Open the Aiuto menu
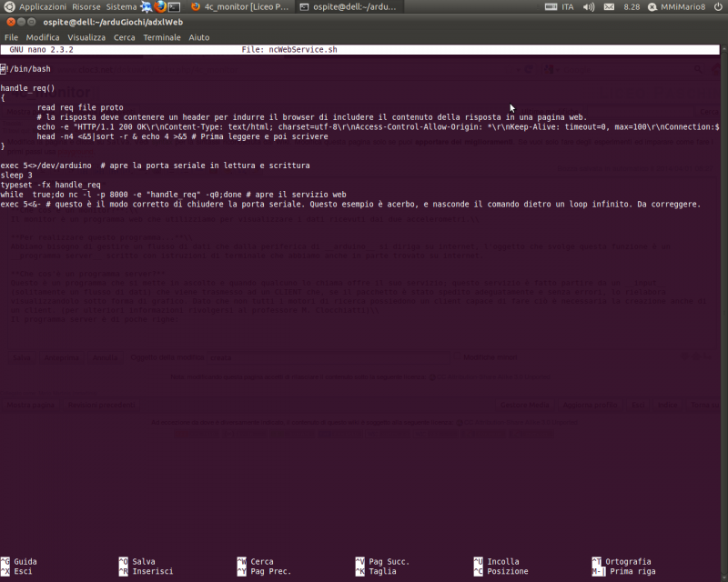Screen dimensions: 728x582 point(198,37)
